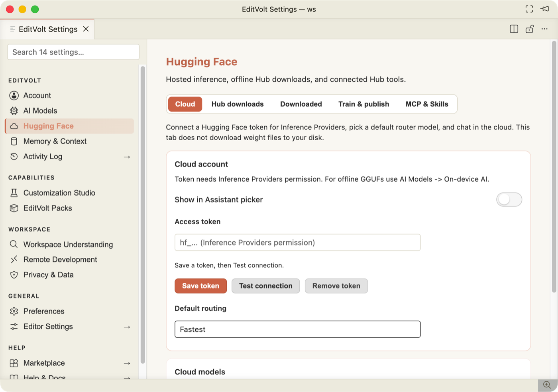Click the Privacy & Data shield icon
Image resolution: width=558 pixels, height=392 pixels.
point(14,275)
